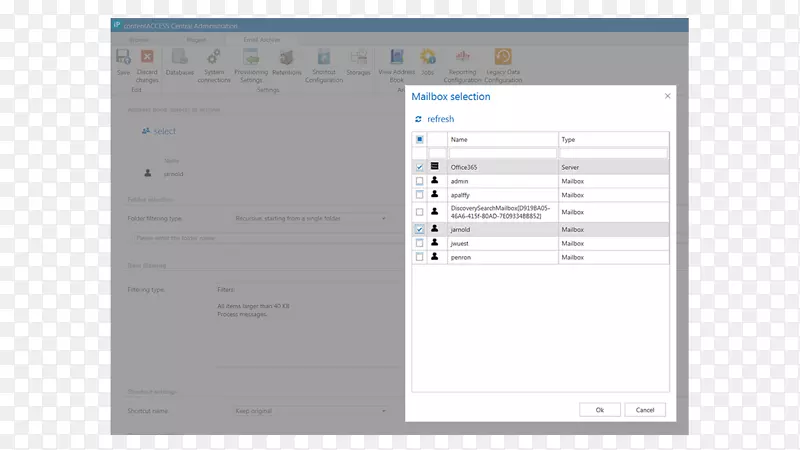The height and width of the screenshot is (450, 800).
Task: Select the Office365 name cell
Action: (503, 167)
